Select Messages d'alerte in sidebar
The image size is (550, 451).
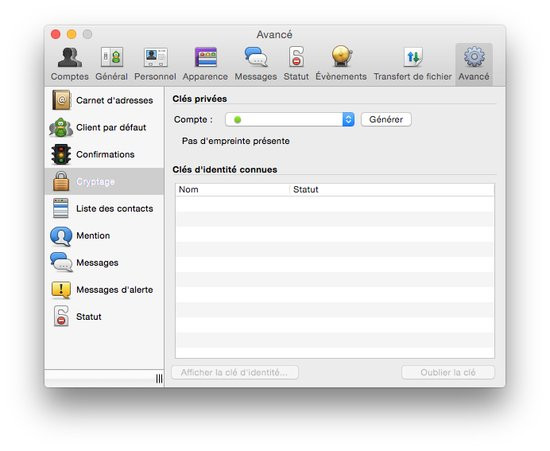point(104,289)
